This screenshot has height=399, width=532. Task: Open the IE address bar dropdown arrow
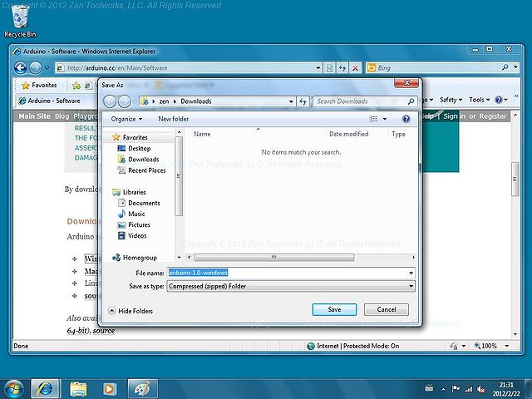tap(318, 68)
